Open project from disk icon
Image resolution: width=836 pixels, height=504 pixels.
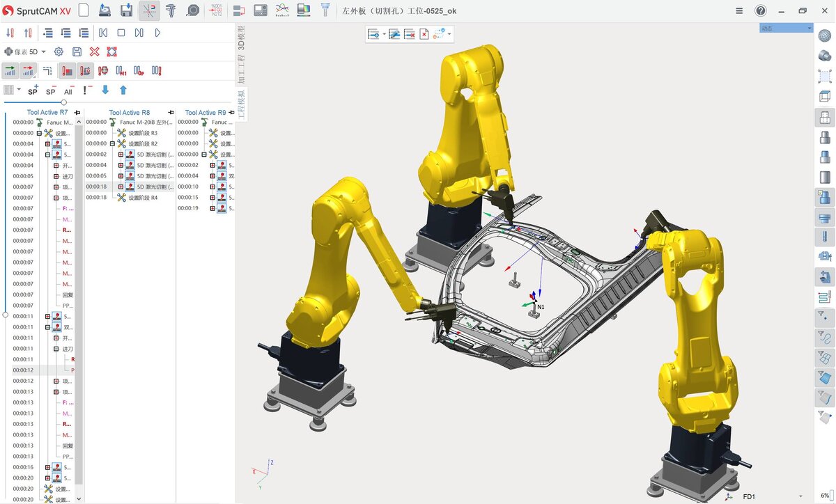[x=104, y=10]
